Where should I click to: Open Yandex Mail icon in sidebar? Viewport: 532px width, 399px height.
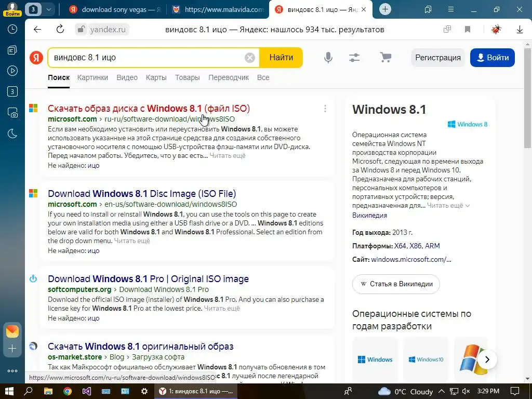tap(12, 331)
